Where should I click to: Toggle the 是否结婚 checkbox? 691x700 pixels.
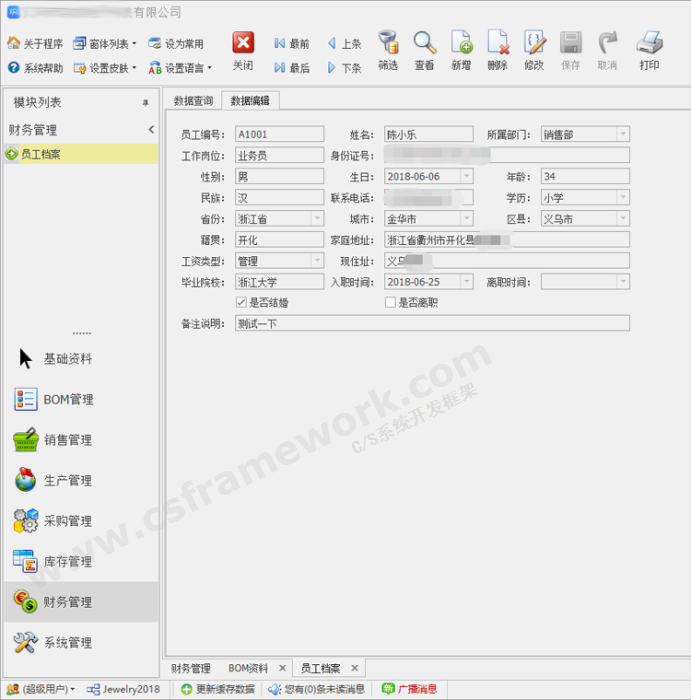coord(240,302)
